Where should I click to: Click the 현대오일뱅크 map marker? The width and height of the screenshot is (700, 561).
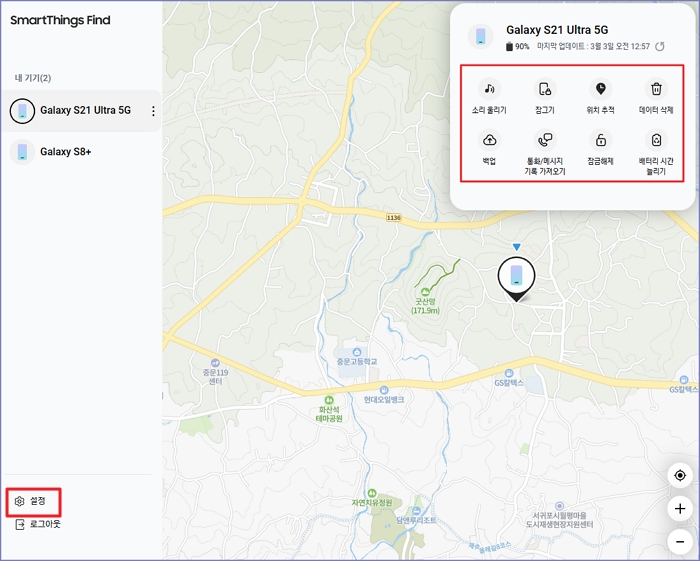coord(384,390)
